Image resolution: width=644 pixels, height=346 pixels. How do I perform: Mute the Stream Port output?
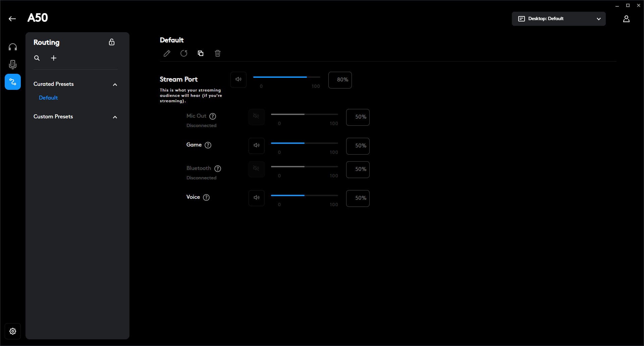(238, 79)
